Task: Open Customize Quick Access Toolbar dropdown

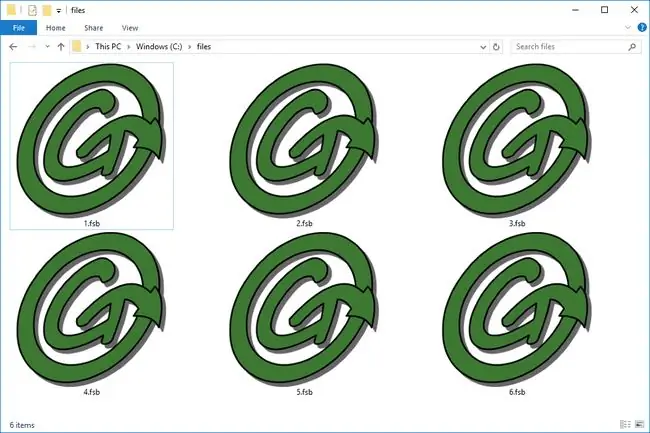Action: [59, 11]
